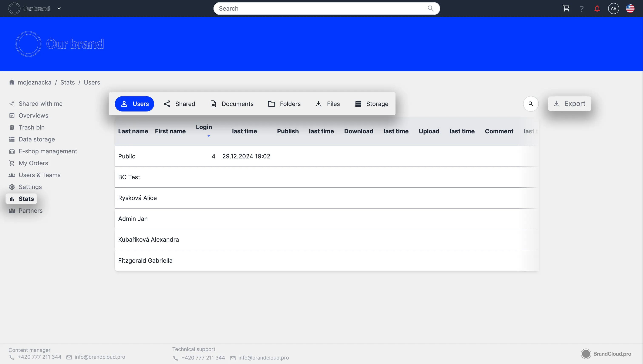Open the AR user avatar menu

613,8
